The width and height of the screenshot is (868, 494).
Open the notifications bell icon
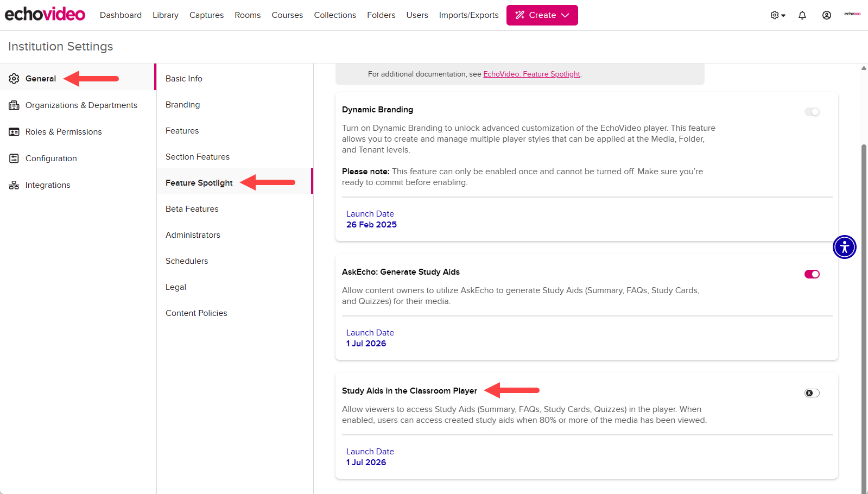pyautogui.click(x=802, y=15)
